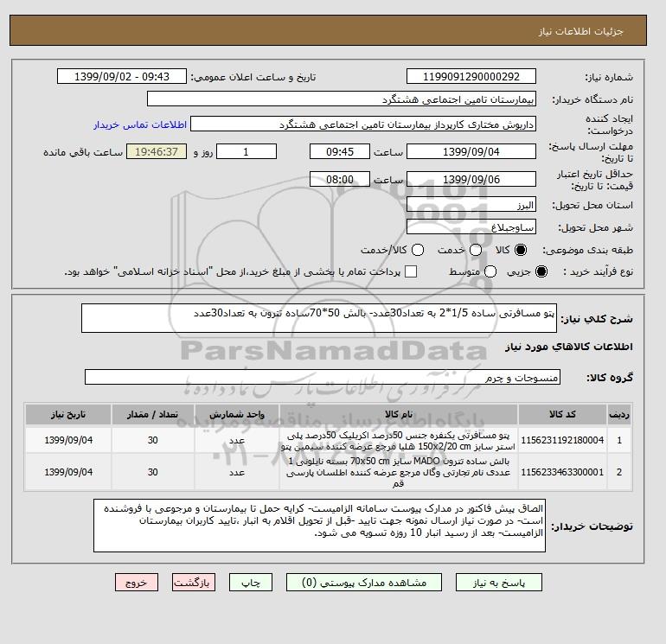Image resolution: width=666 pixels, height=644 pixels.
Task: Click the unit cell 'عدد' in row 1
Action: [x=237, y=440]
